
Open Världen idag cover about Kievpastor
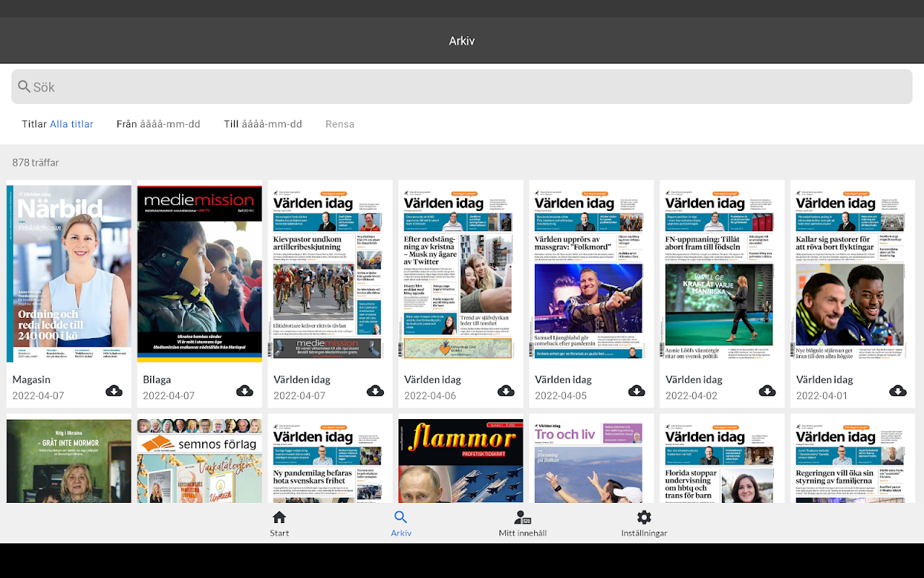[x=331, y=274]
